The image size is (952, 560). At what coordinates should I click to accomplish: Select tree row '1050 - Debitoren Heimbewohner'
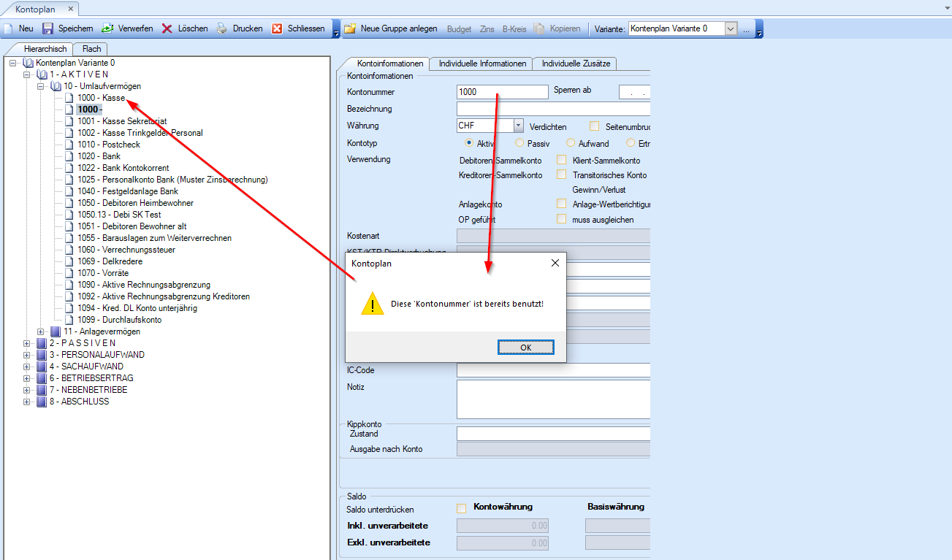click(135, 203)
